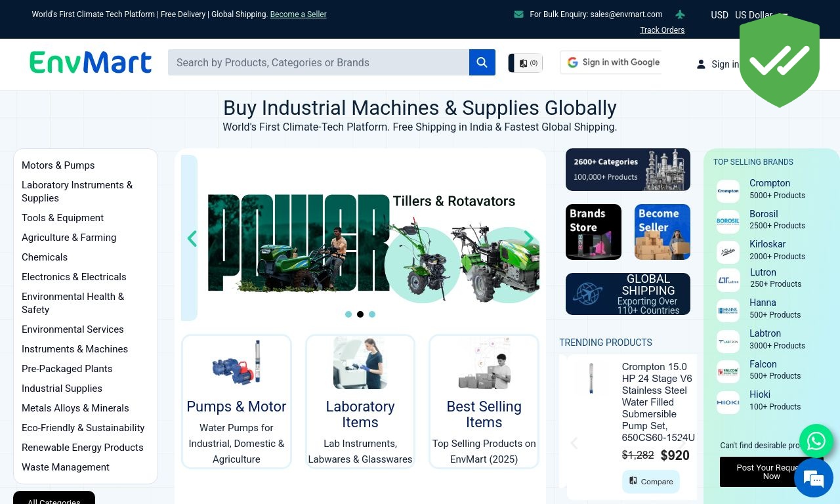Image resolution: width=840 pixels, height=504 pixels.
Task: Click the 2600+ Categories banner
Action: coord(628,169)
